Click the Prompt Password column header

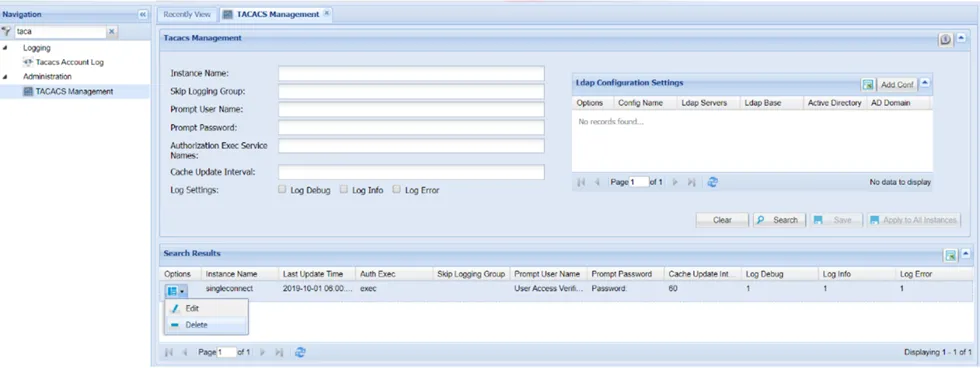tap(625, 274)
